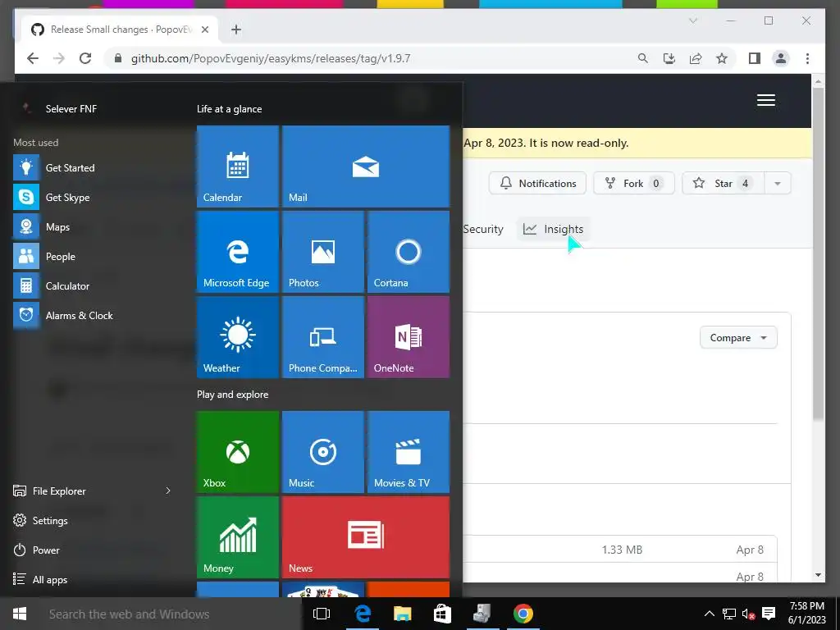Screen dimensions: 840x630
Task: Open the network tray icon
Action: (728, 614)
